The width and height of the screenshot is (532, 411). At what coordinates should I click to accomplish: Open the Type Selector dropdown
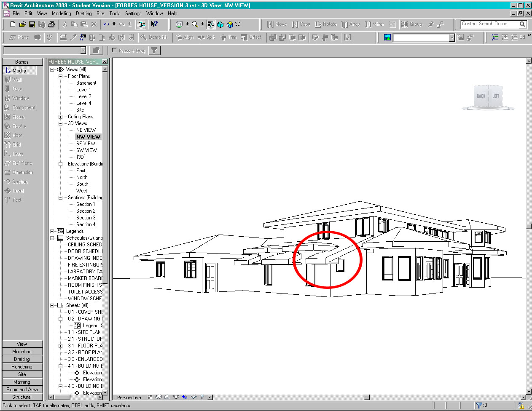point(83,51)
